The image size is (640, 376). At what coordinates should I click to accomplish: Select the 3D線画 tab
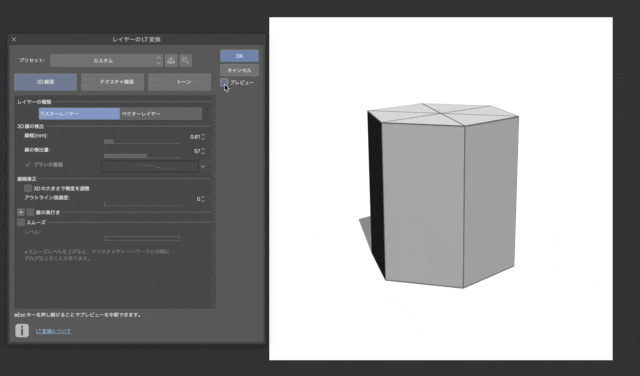(x=45, y=82)
